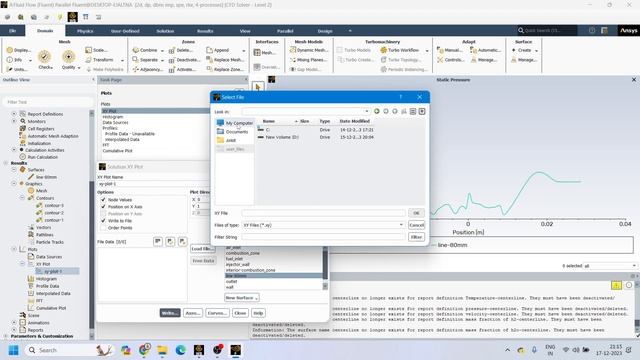The width and height of the screenshot is (640, 360).
Task: Click the Adjacency tool
Action: pos(148,69)
